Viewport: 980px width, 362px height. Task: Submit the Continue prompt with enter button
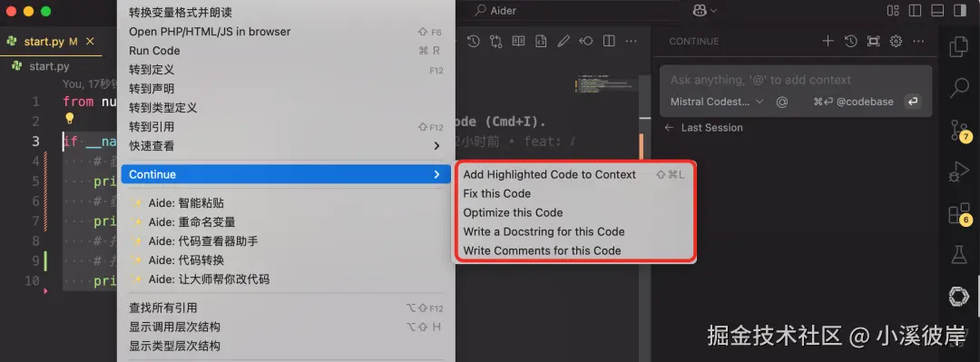(913, 102)
